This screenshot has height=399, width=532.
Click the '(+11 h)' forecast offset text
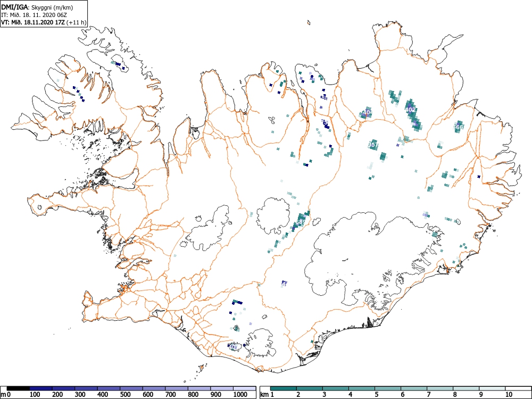coord(77,22)
